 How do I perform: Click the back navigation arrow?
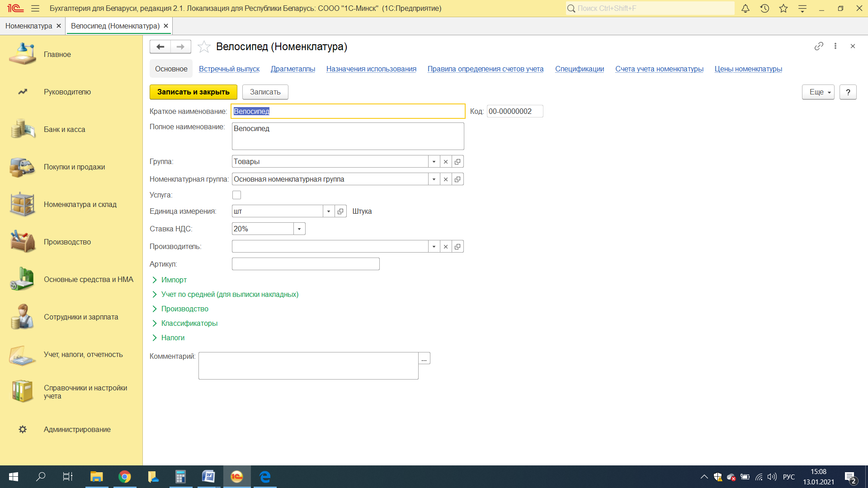click(160, 47)
